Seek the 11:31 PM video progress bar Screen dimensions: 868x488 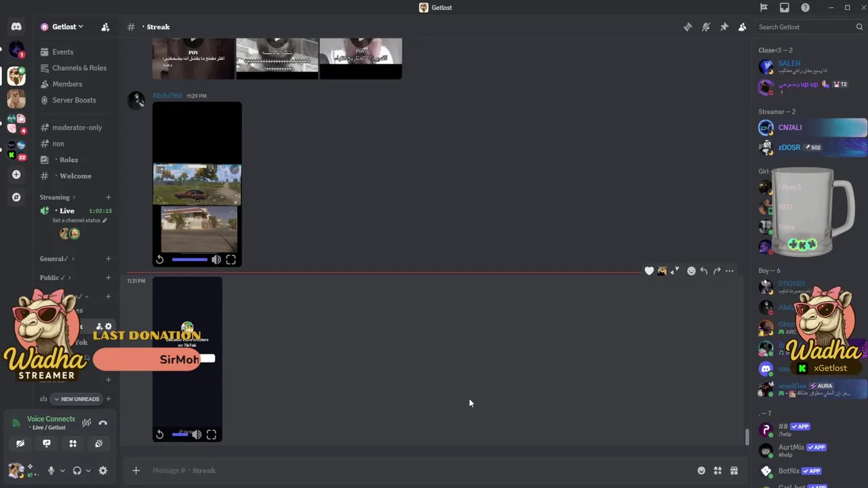point(180,434)
